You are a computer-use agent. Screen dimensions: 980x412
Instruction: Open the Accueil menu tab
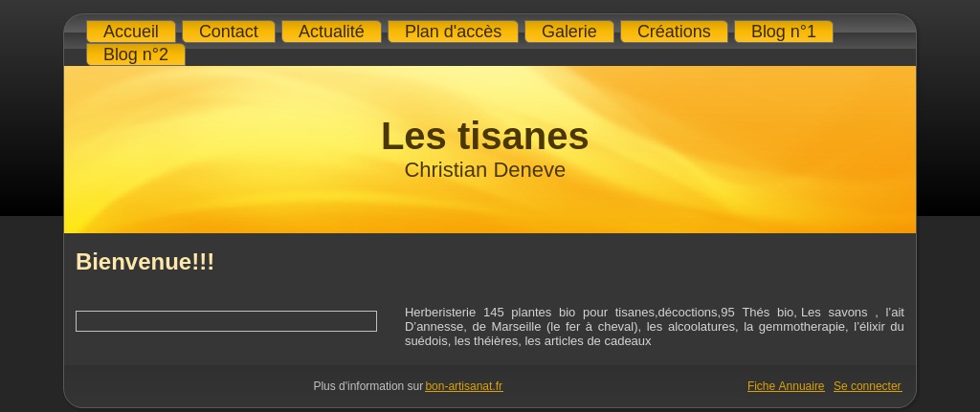tap(130, 32)
